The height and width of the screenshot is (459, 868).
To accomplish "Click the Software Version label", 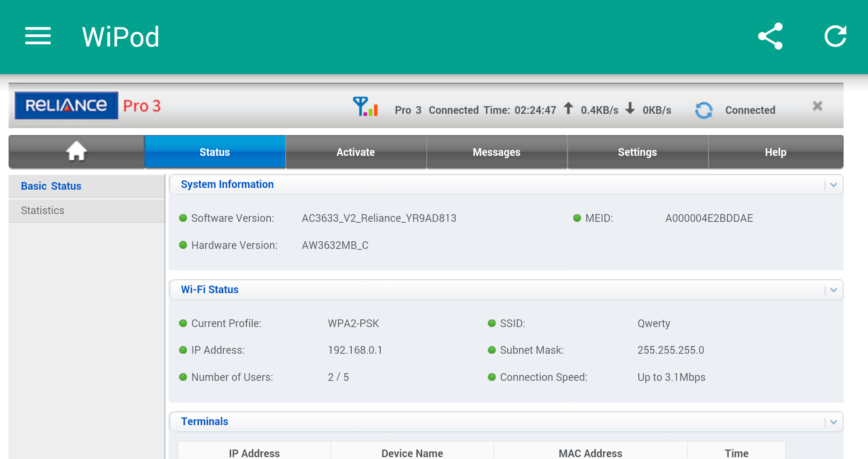I will coord(232,218).
